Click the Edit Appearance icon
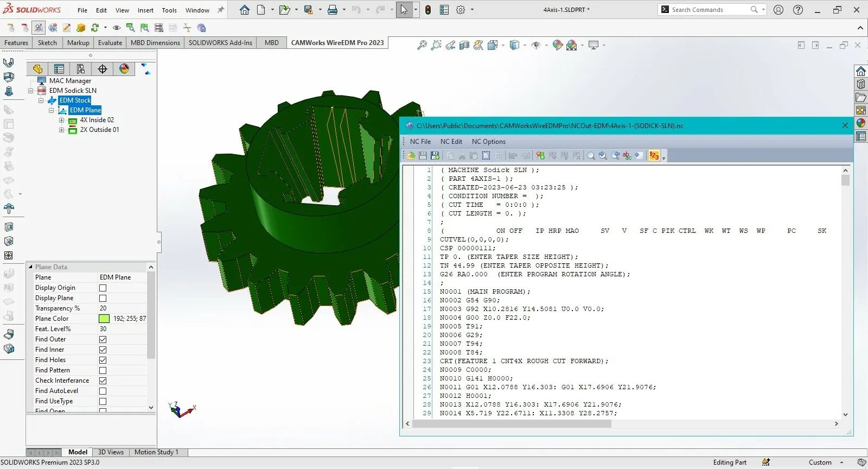Screen dimensions: 868x469 (x=557, y=46)
